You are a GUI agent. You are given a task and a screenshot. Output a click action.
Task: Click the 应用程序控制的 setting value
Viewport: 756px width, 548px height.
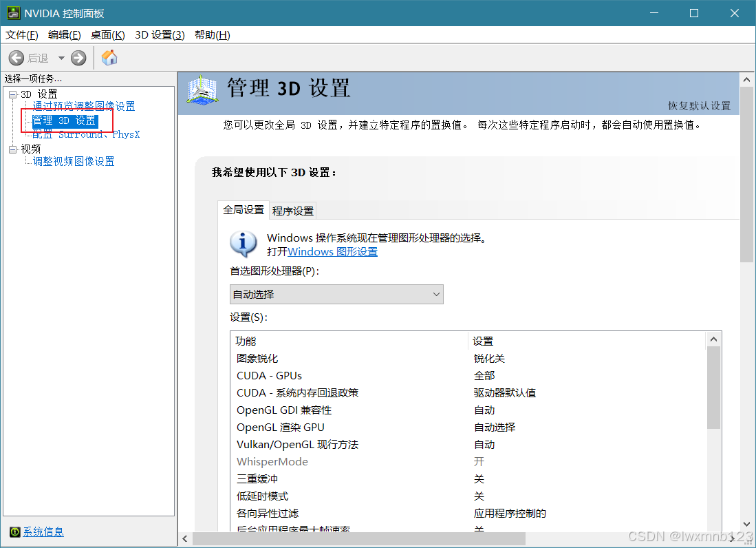[x=510, y=514]
